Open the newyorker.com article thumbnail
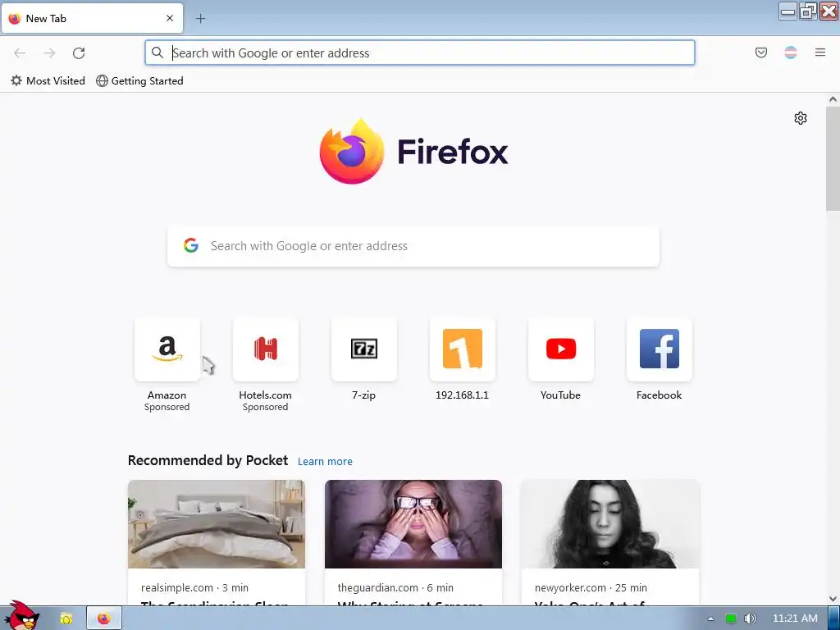The height and width of the screenshot is (630, 840). (610, 524)
